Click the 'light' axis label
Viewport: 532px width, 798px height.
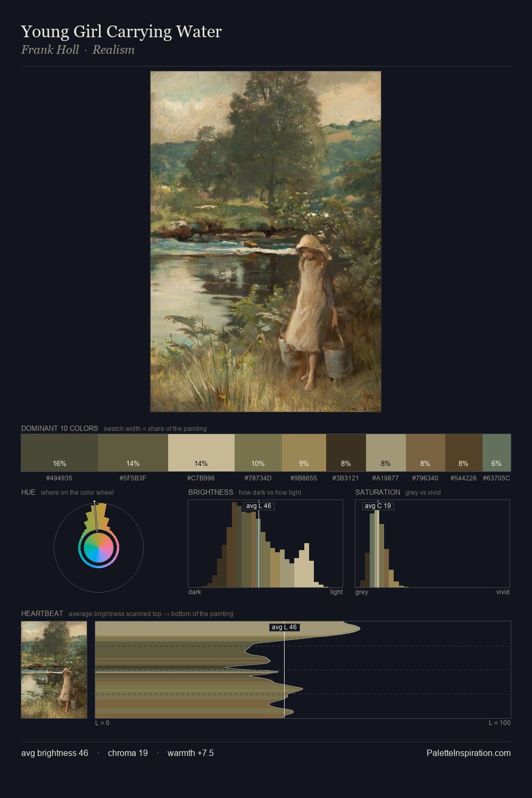336,592
